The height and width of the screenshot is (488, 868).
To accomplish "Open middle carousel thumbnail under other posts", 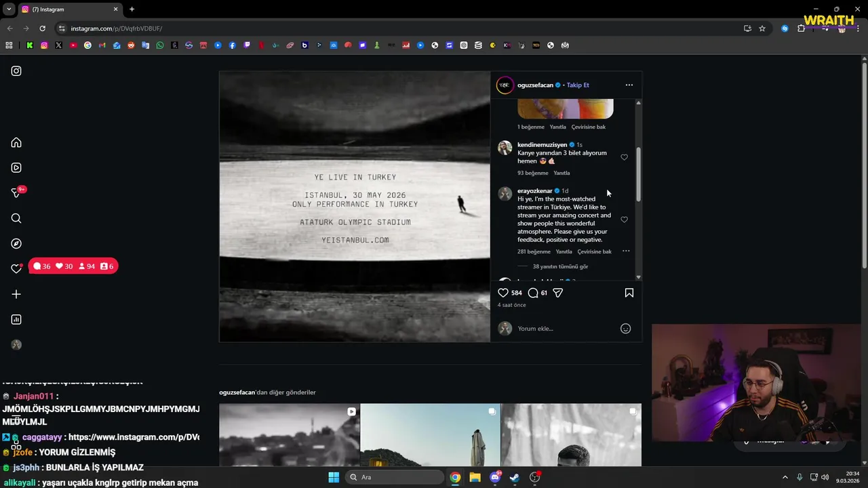I will pos(430,435).
